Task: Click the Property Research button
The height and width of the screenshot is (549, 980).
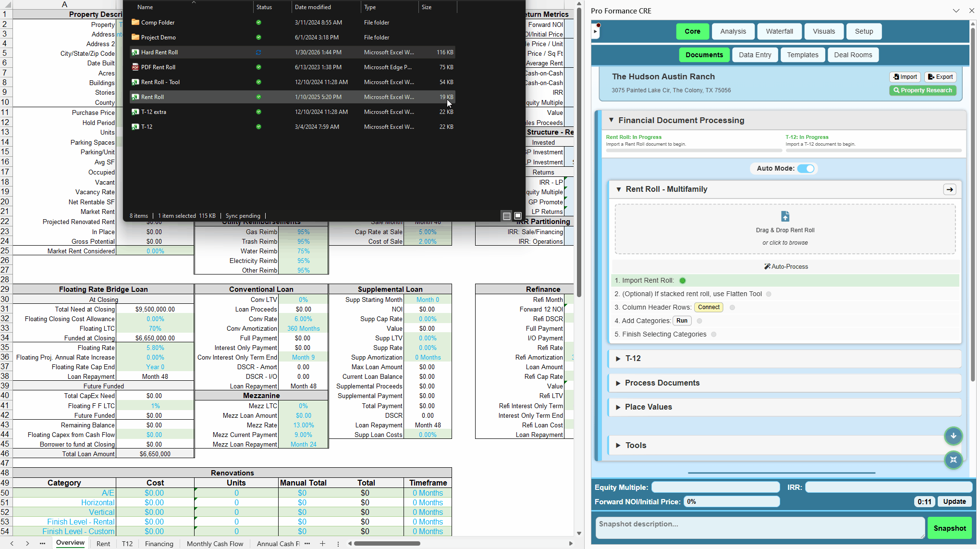Action: pos(922,90)
